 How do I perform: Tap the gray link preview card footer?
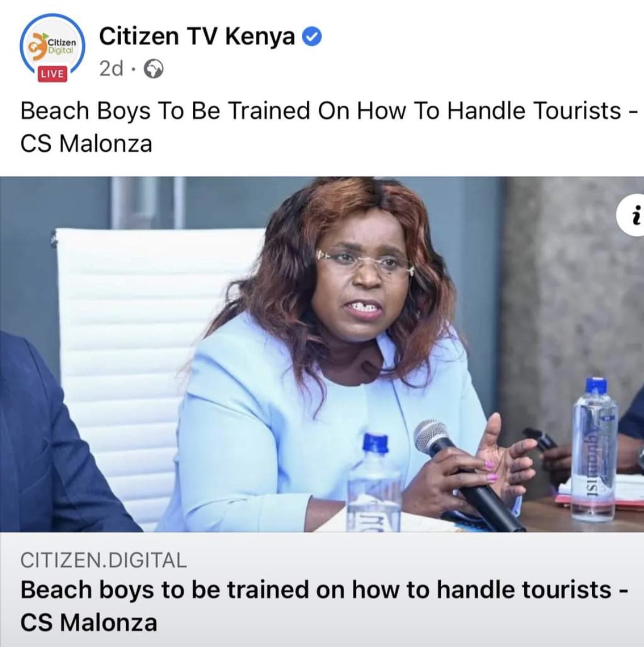click(322, 589)
